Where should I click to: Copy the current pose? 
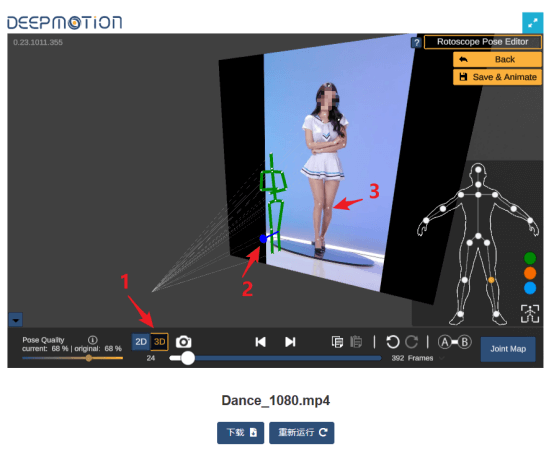[337, 342]
